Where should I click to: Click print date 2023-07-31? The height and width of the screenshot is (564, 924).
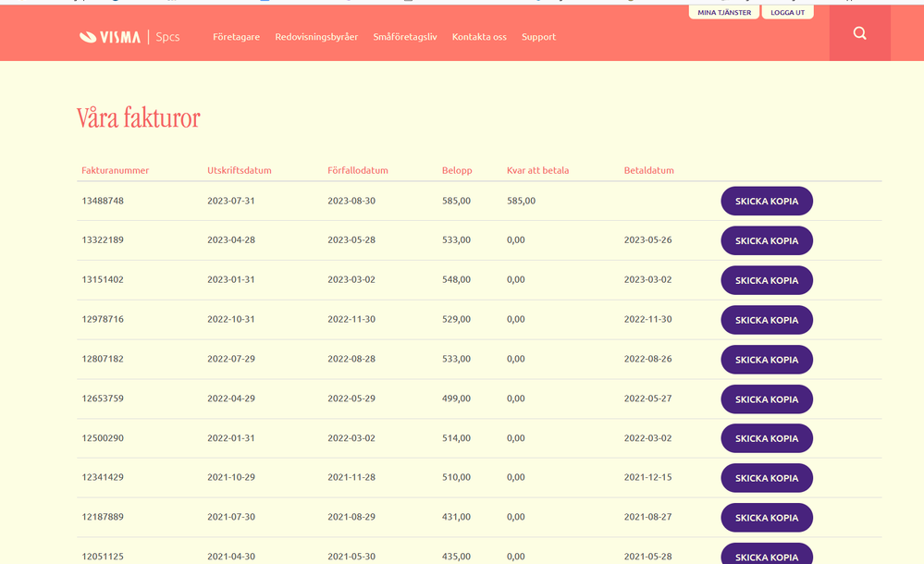tap(231, 201)
